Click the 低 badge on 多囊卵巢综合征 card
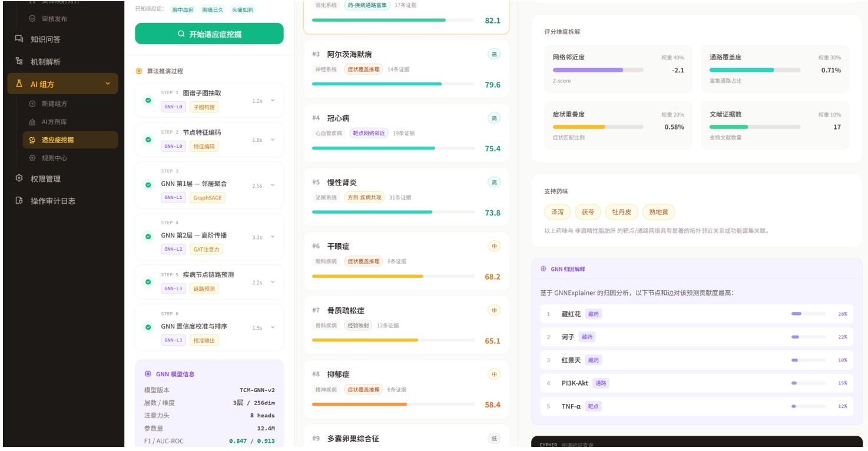The width and height of the screenshot is (868, 451). tap(494, 439)
